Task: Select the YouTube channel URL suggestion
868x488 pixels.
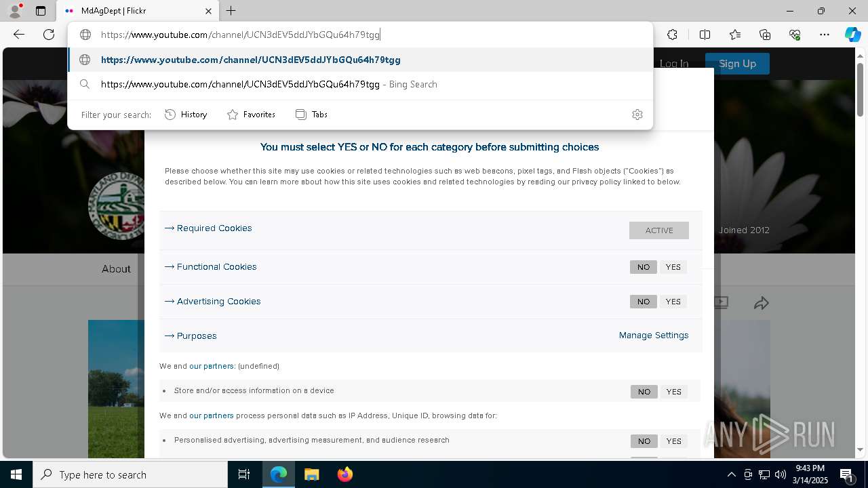Action: 360,60
